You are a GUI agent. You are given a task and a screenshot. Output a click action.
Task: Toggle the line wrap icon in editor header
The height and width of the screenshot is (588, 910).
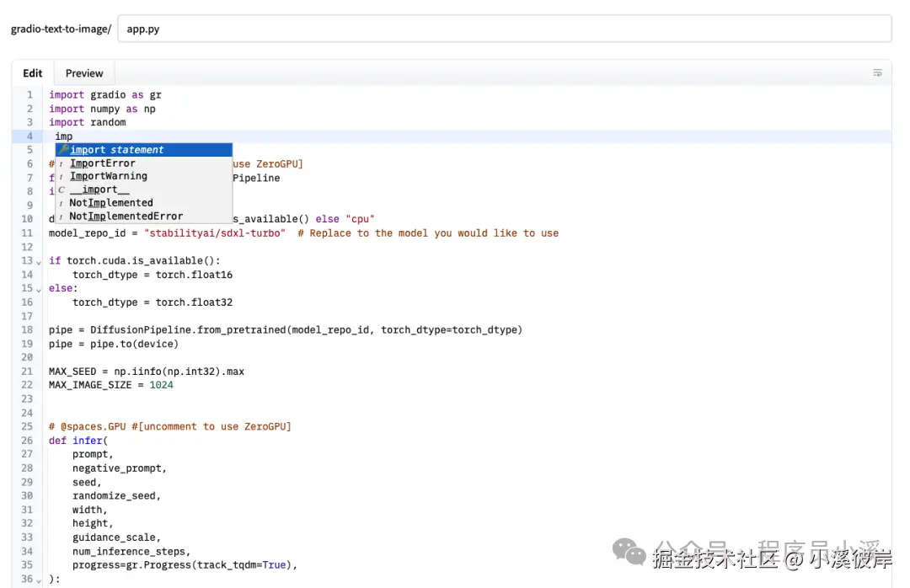click(x=877, y=73)
